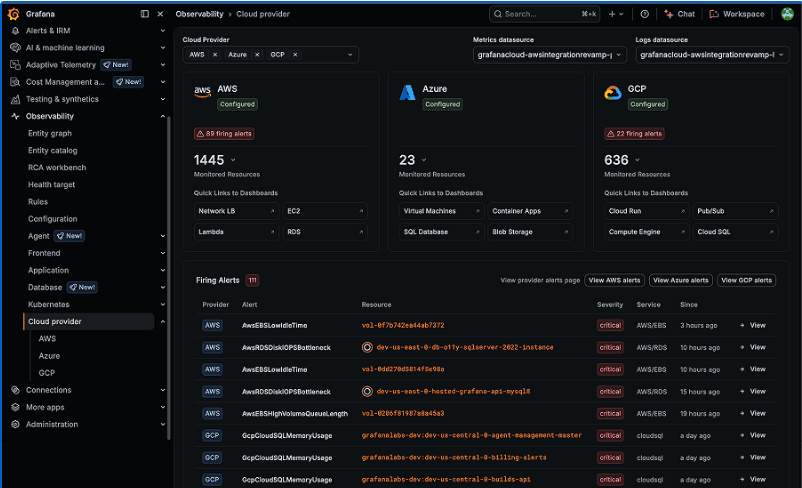The width and height of the screenshot is (802, 488).
Task: Open the help question mark icon
Action: [x=644, y=14]
